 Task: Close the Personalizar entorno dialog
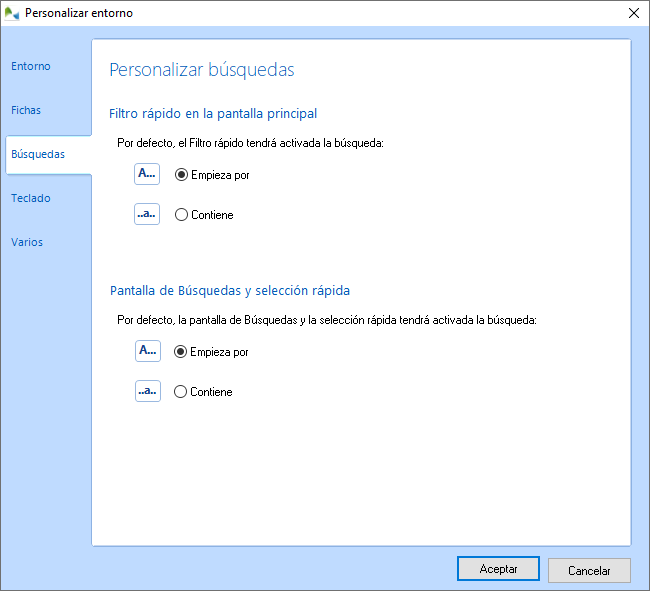pos(633,13)
